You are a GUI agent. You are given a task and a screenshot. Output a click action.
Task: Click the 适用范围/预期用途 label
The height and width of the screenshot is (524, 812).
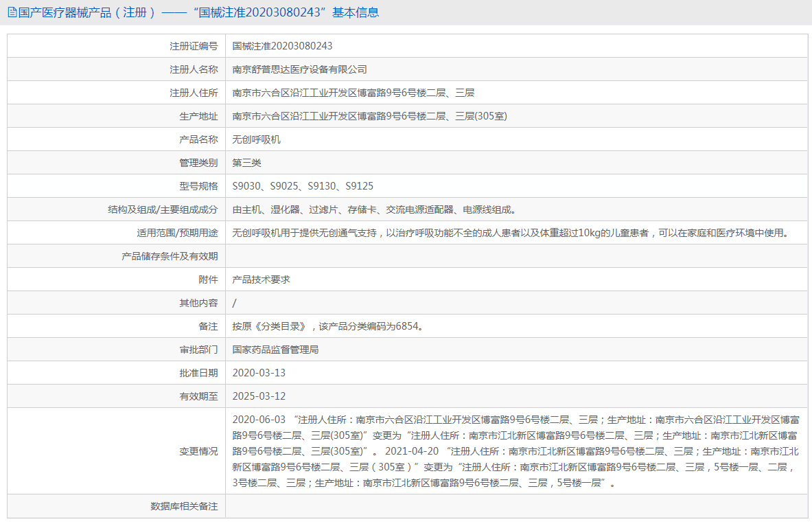(177, 233)
